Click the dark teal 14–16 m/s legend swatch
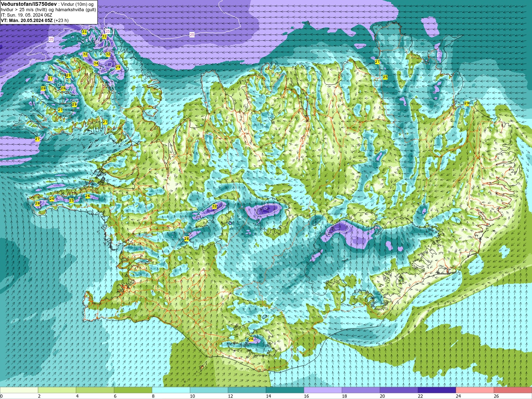The width and height of the screenshot is (532, 399). click(x=285, y=390)
